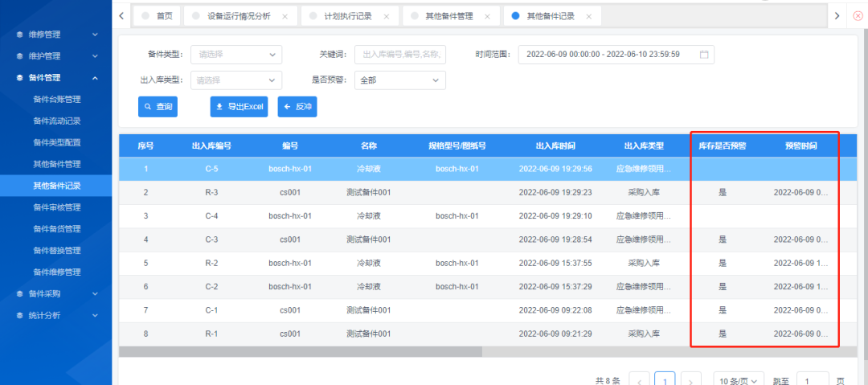Close the 其他备件记录 tab
The height and width of the screenshot is (385, 868).
point(589,17)
